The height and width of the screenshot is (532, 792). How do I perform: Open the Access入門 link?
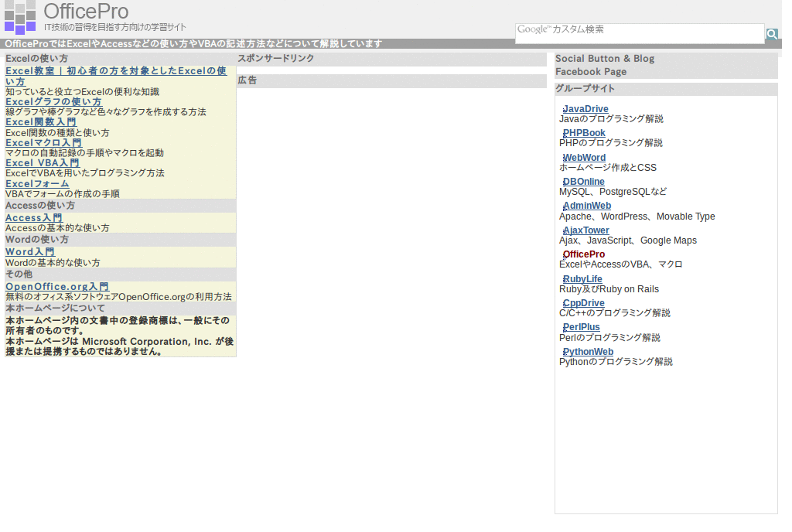[x=34, y=217]
